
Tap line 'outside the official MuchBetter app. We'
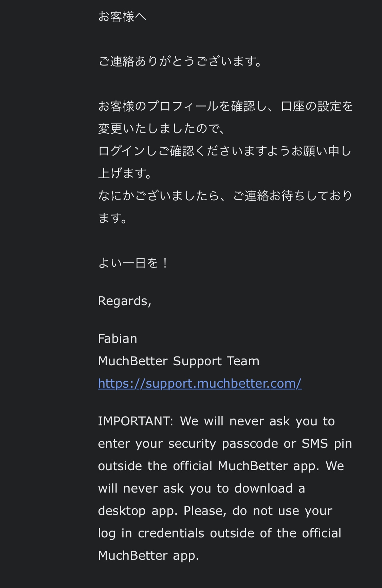pyautogui.click(x=221, y=466)
